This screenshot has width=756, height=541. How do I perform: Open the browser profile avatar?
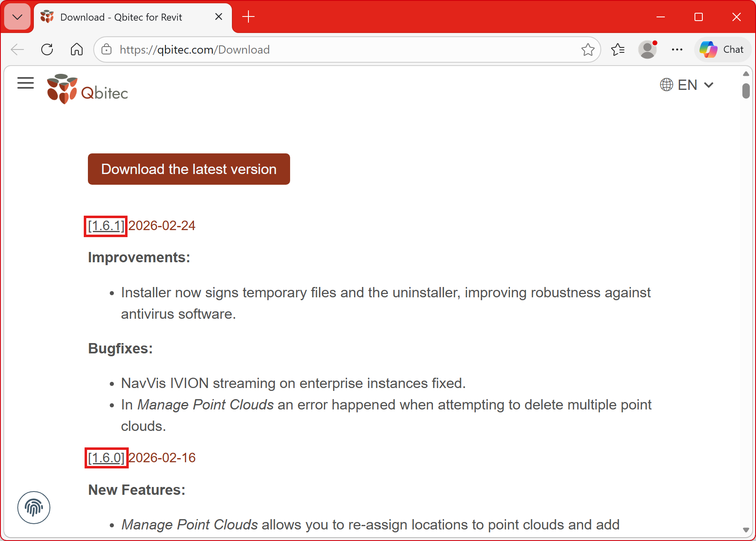pyautogui.click(x=647, y=49)
